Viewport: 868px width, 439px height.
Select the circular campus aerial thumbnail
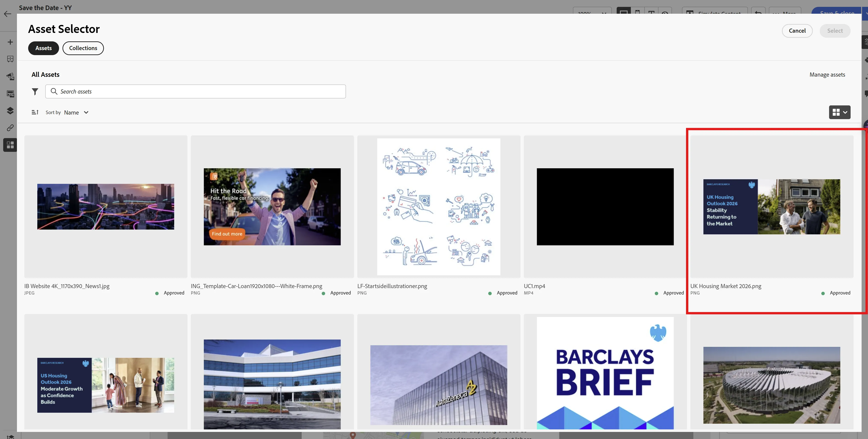[772, 385]
